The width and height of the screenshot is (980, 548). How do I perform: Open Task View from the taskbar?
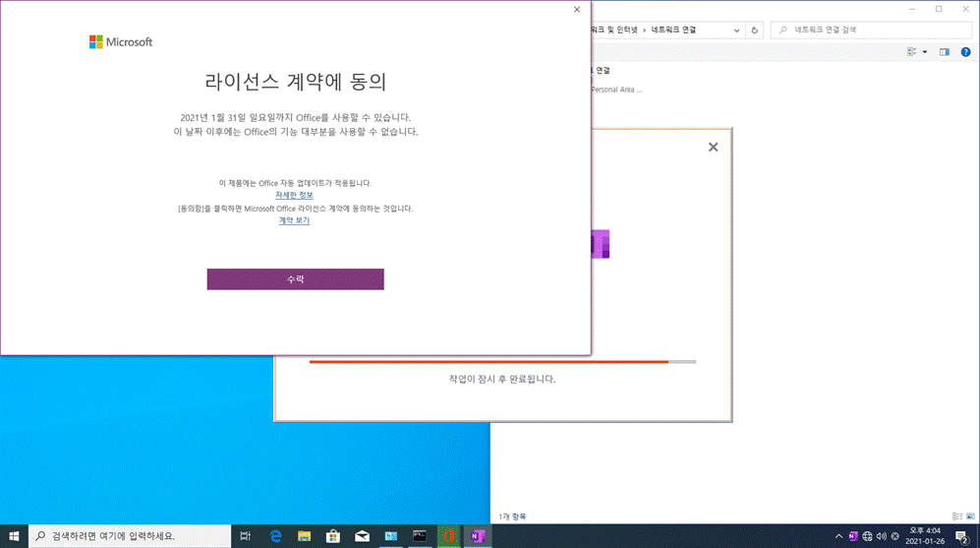click(x=245, y=536)
